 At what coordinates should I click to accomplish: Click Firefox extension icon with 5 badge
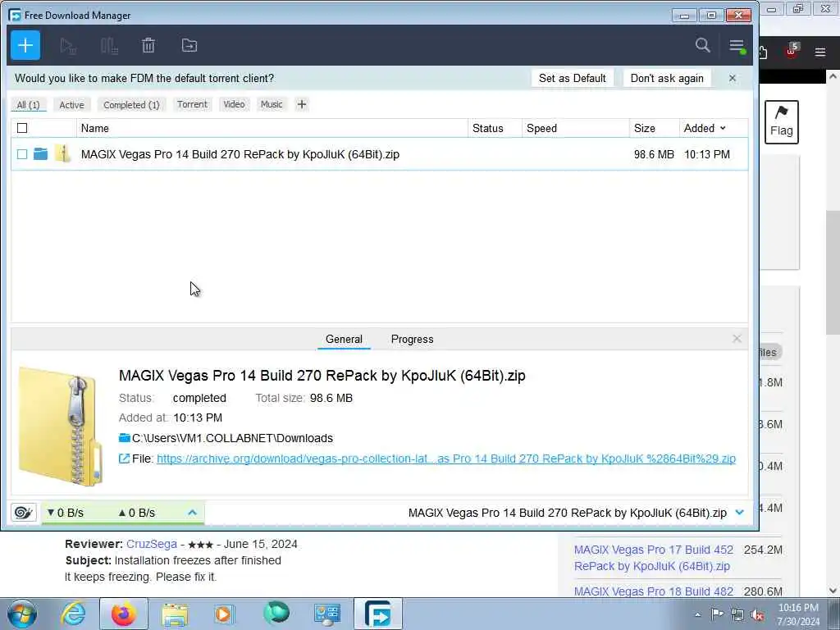pyautogui.click(x=792, y=51)
